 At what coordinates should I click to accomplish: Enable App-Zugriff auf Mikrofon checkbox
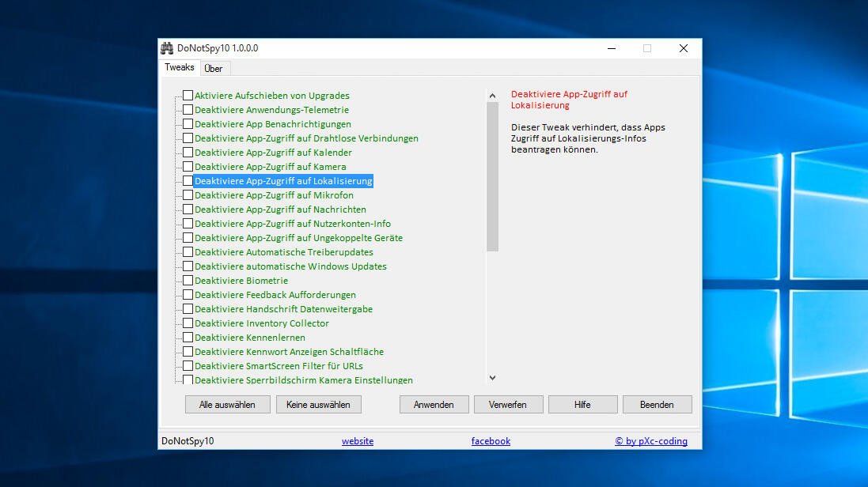pos(188,195)
